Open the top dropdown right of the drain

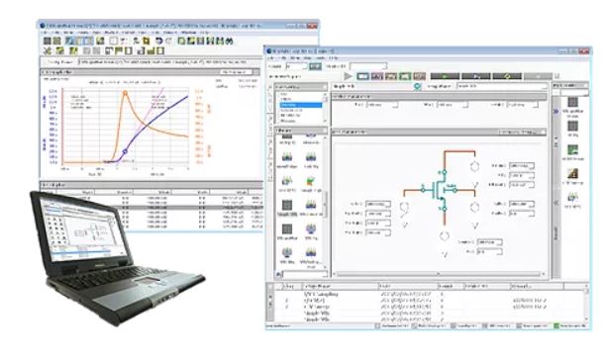point(521,166)
